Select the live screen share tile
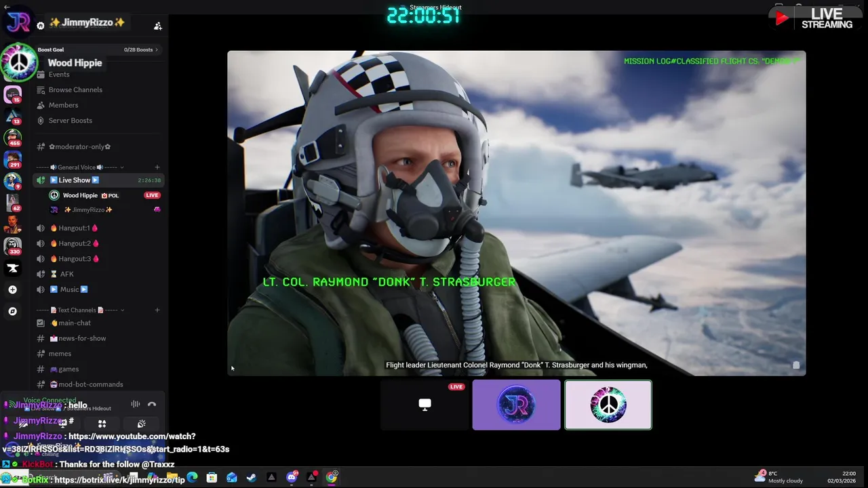 [425, 405]
